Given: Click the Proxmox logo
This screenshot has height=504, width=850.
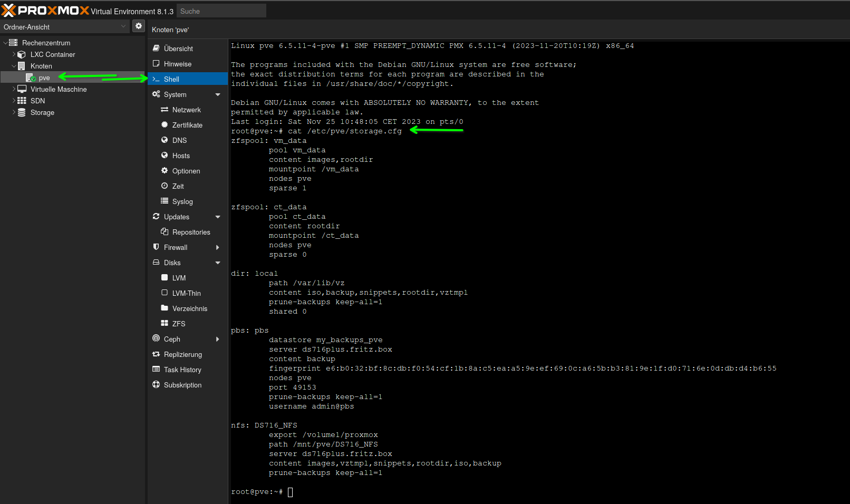Looking at the screenshot, I should [45, 11].
